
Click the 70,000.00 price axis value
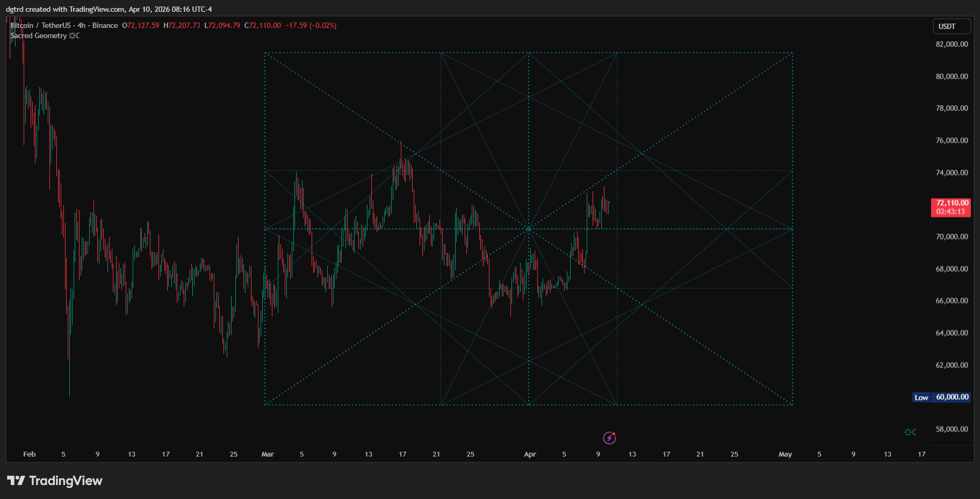pyautogui.click(x=952, y=236)
